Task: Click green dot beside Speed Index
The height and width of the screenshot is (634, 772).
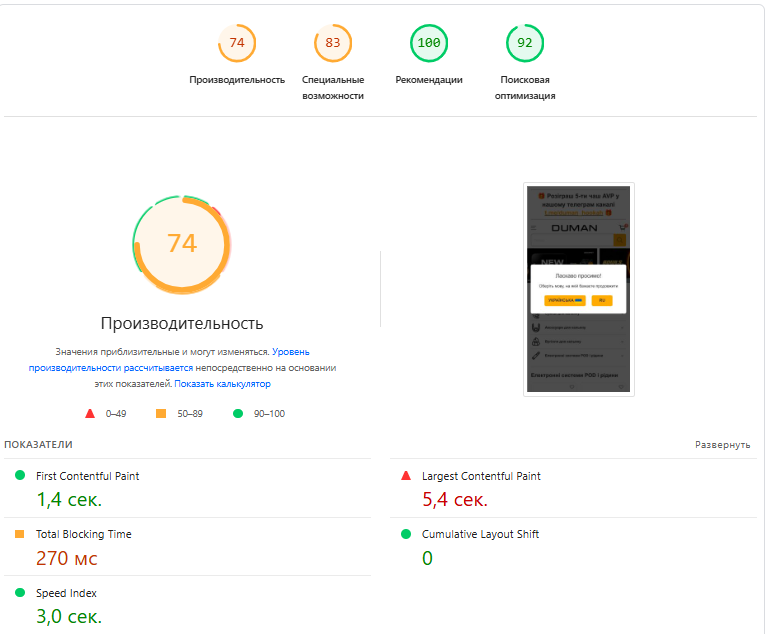Action: 20,593
